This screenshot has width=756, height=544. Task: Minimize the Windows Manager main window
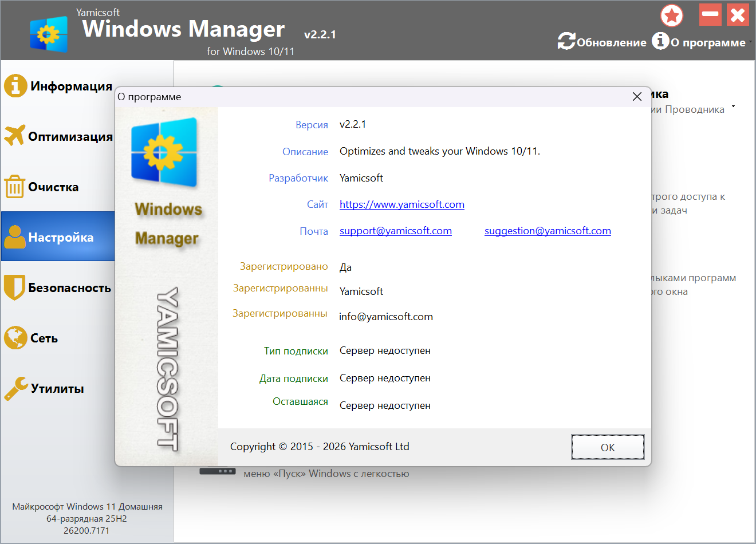710,15
